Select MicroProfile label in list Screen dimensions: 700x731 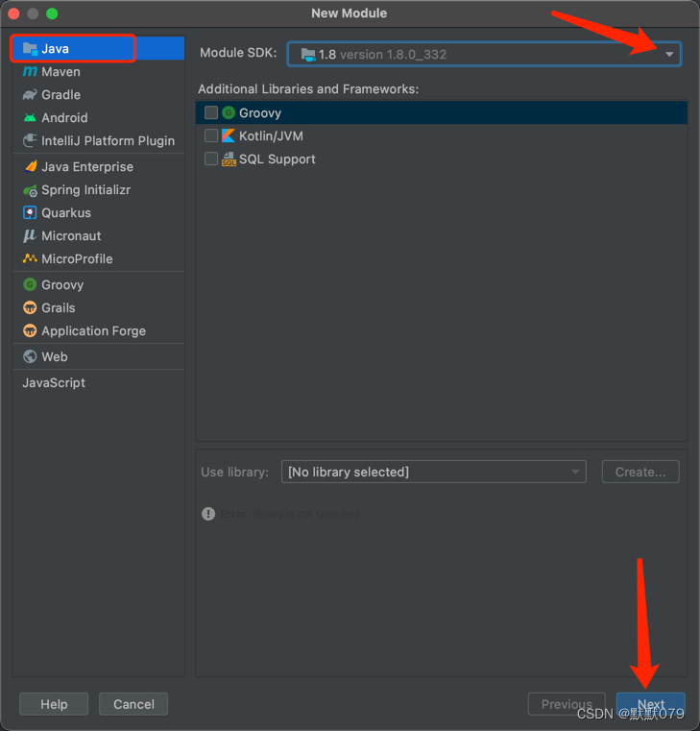[x=77, y=258]
